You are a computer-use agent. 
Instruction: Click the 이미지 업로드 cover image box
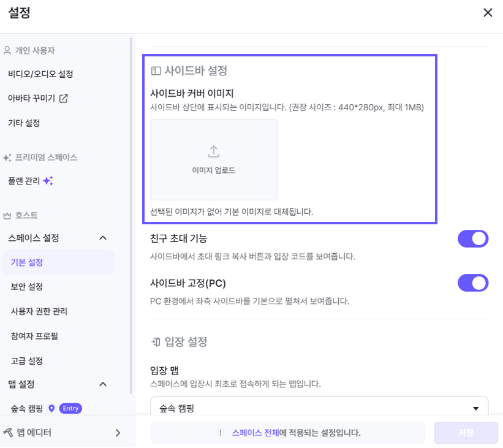pyautogui.click(x=214, y=159)
